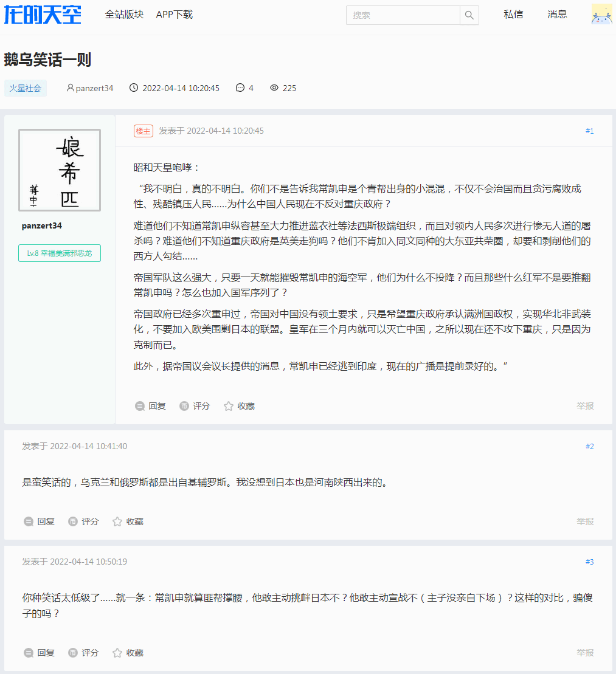Click the reply count bubble icon
The height and width of the screenshot is (674, 616).
(240, 88)
